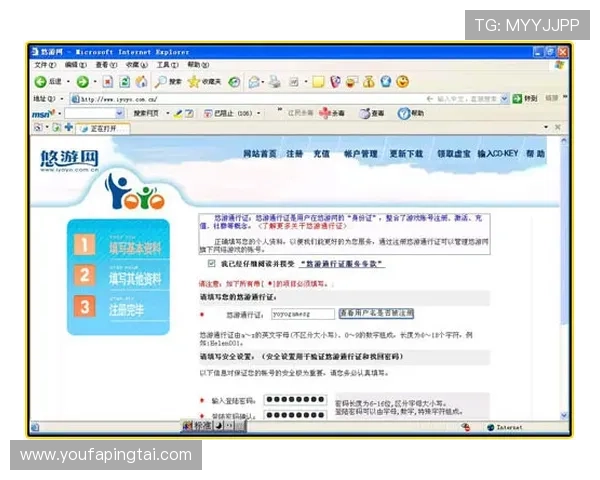Click the money bag toolbar icon

coord(369,82)
